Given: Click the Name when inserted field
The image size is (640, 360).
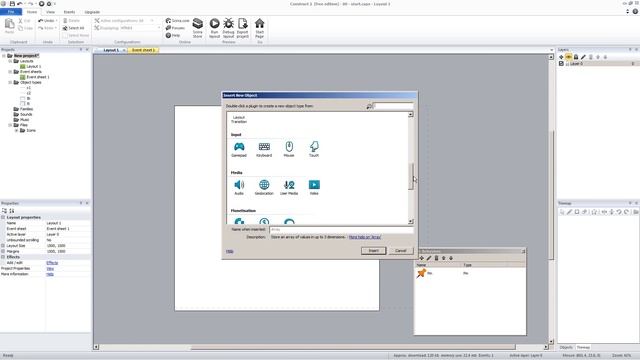Looking at the screenshot, I should click(342, 229).
